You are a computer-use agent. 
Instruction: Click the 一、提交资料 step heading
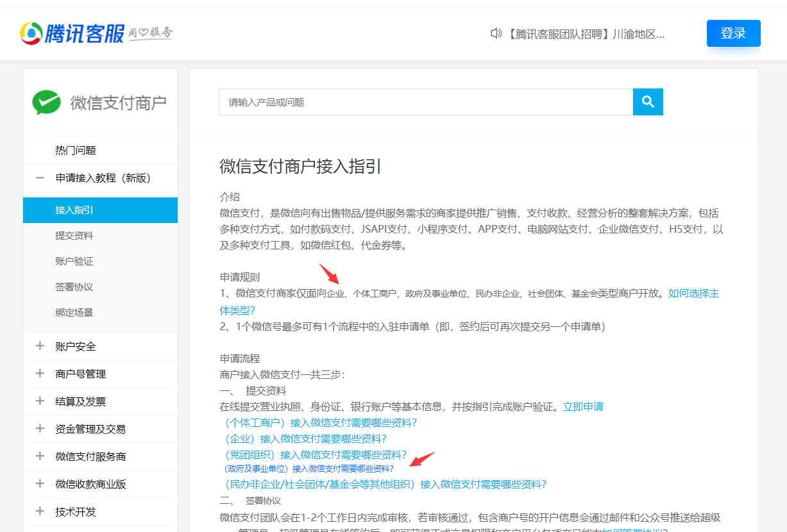click(253, 390)
